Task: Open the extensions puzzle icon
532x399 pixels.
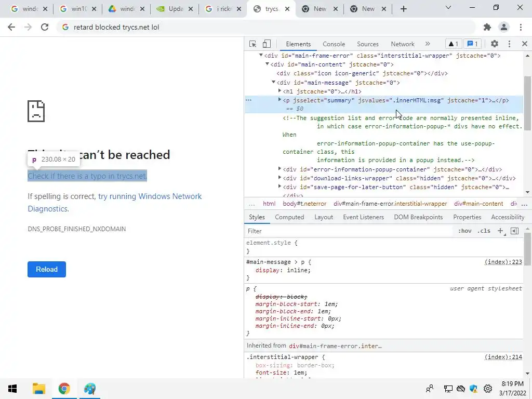Action: [487, 27]
